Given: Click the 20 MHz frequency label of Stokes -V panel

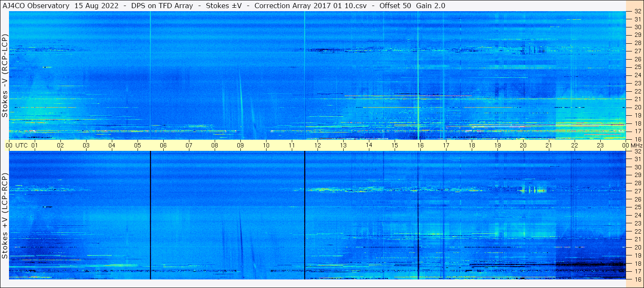Looking at the screenshot, I should pos(637,107).
